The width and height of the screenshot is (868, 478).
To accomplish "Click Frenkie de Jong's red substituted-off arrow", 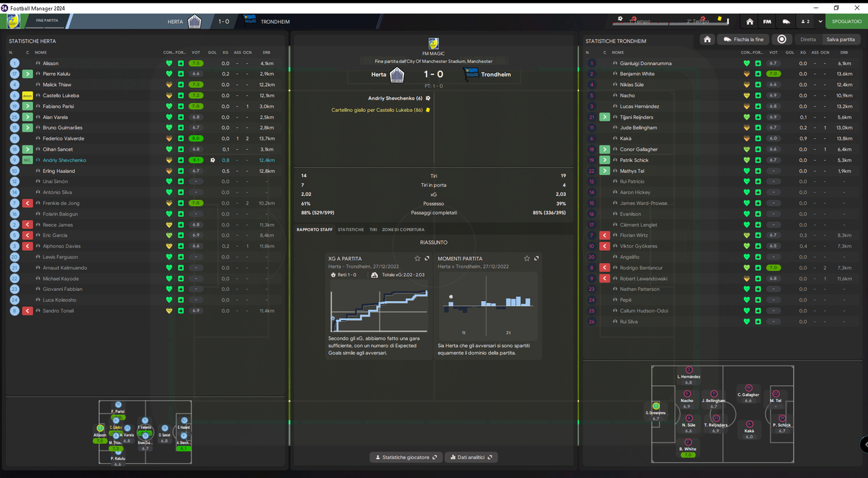I will (x=27, y=203).
